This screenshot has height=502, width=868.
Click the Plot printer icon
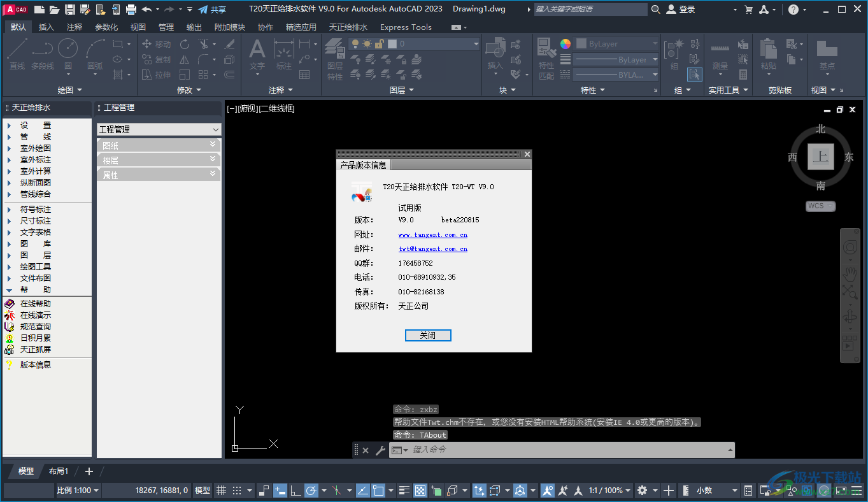pyautogui.click(x=131, y=10)
